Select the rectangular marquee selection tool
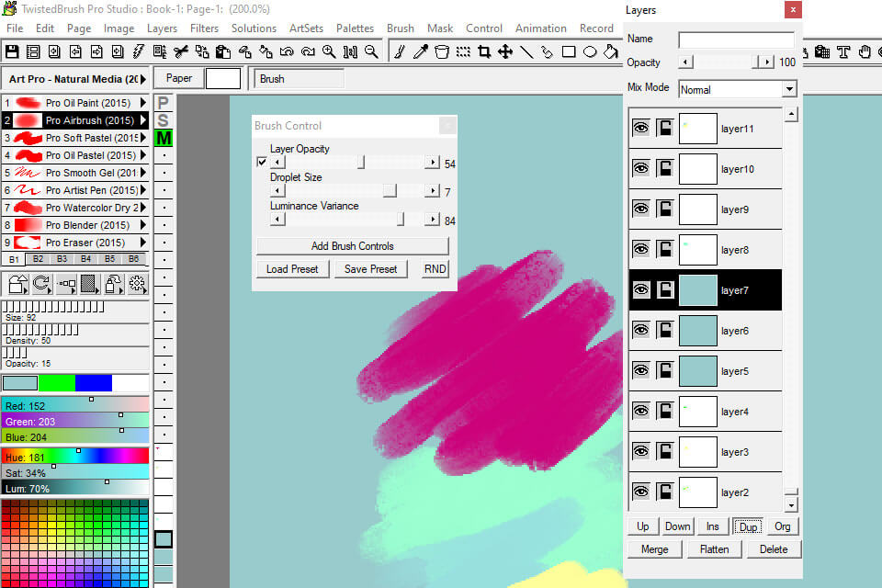Viewport: 882px width, 588px height. click(x=463, y=51)
